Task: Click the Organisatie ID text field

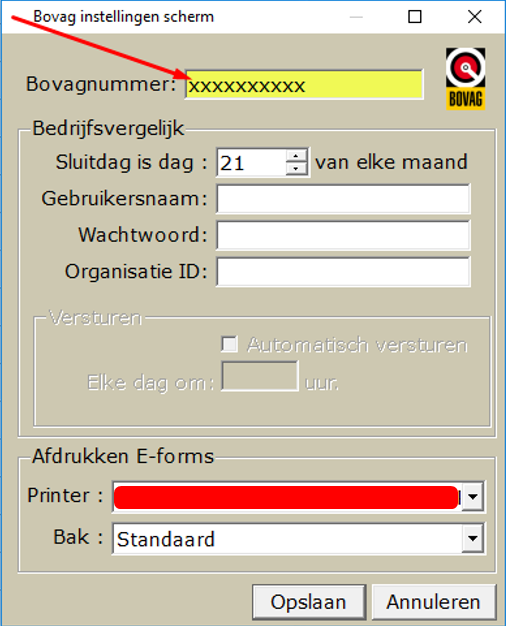Action: (x=343, y=272)
